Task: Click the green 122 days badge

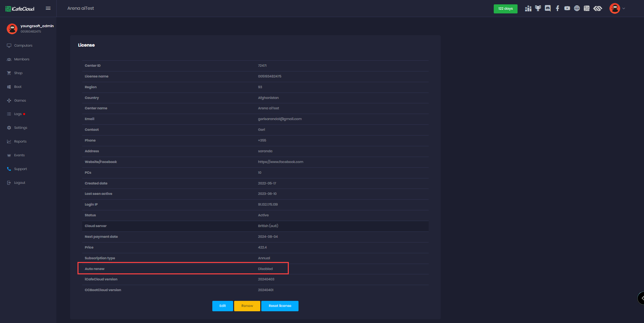Action: (505, 9)
